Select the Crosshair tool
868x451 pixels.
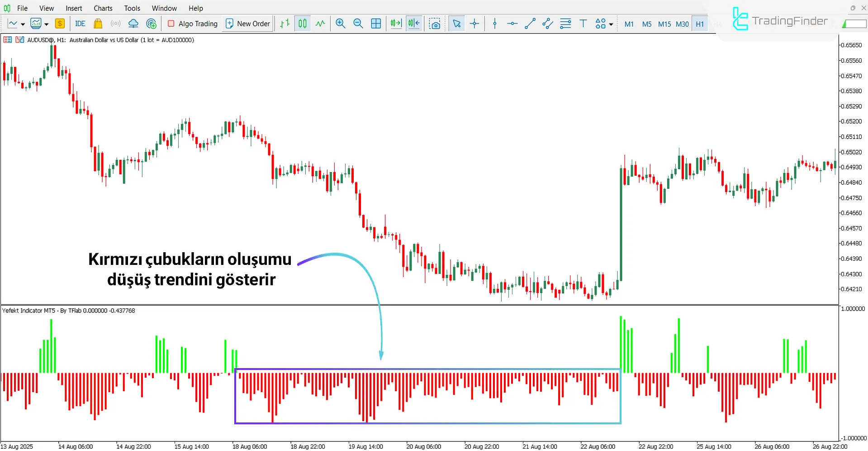pos(474,24)
